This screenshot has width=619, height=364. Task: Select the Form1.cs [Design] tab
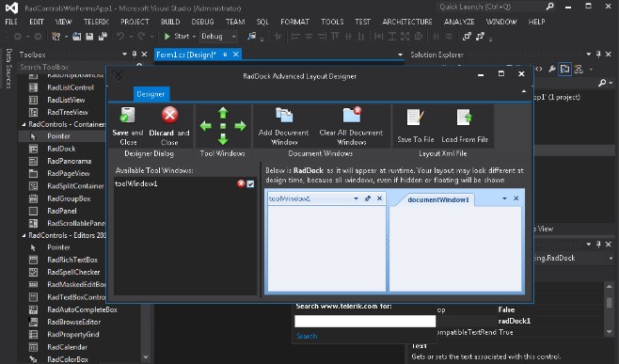click(x=186, y=55)
